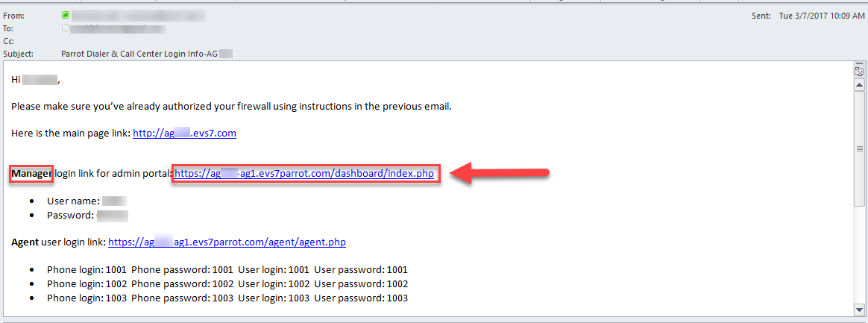The height and width of the screenshot is (323, 868).
Task: Open the Agent user login agent.php link
Action: click(x=227, y=242)
